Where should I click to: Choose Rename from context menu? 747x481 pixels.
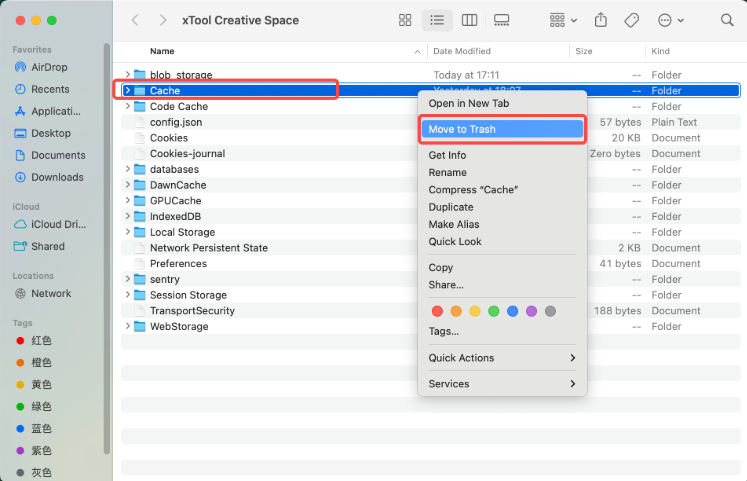click(502, 172)
